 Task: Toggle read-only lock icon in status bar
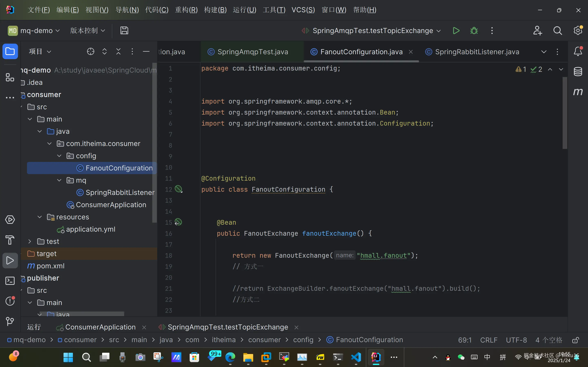(575, 340)
